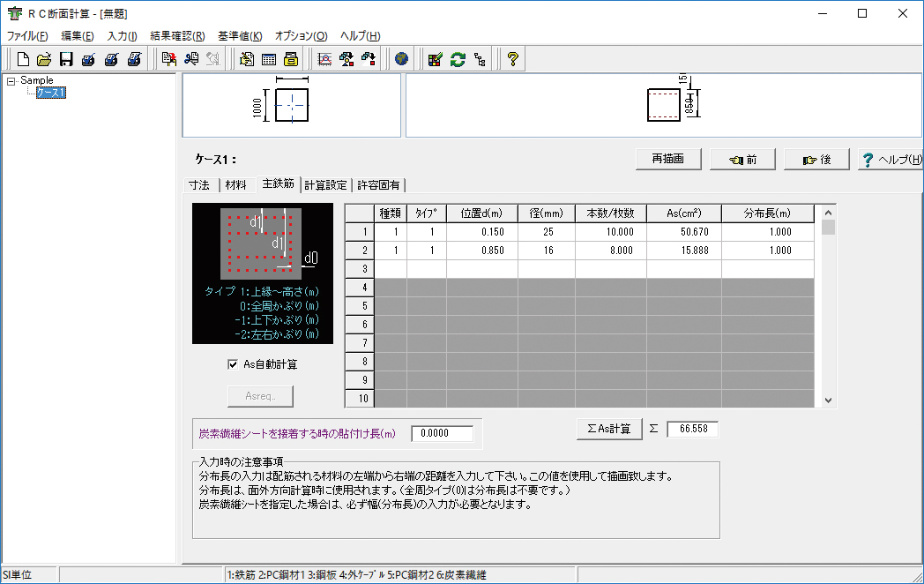The image size is (924, 584).
Task: Click the yellow question mark help icon
Action: coord(512,60)
